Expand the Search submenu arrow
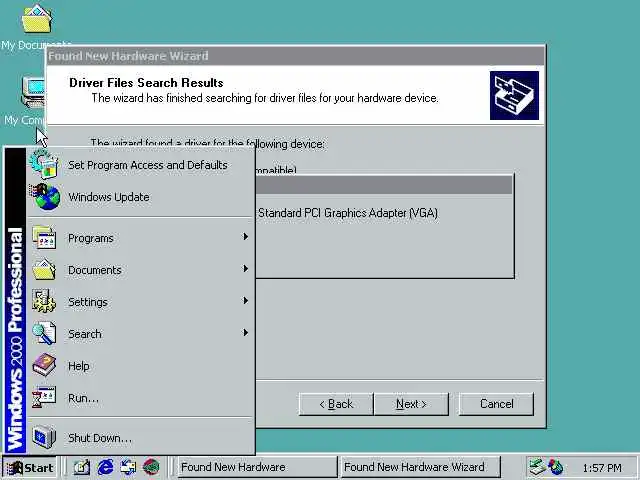640x480 pixels. [x=245, y=333]
